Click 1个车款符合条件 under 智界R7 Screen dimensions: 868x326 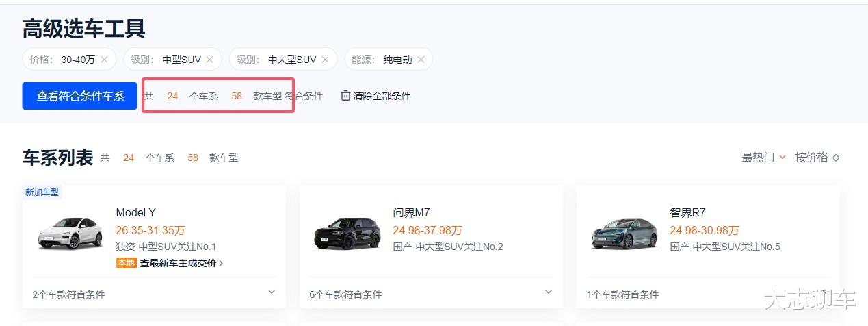click(x=622, y=294)
